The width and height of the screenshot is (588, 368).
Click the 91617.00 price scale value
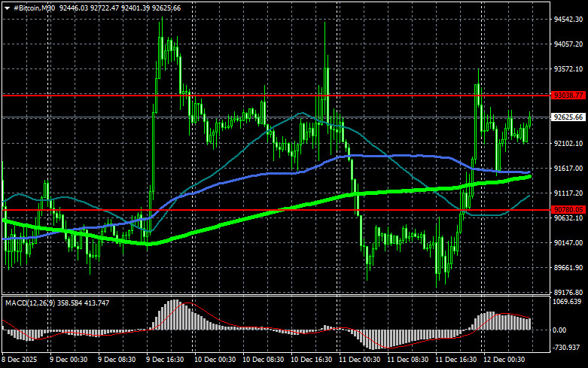pyautogui.click(x=568, y=169)
